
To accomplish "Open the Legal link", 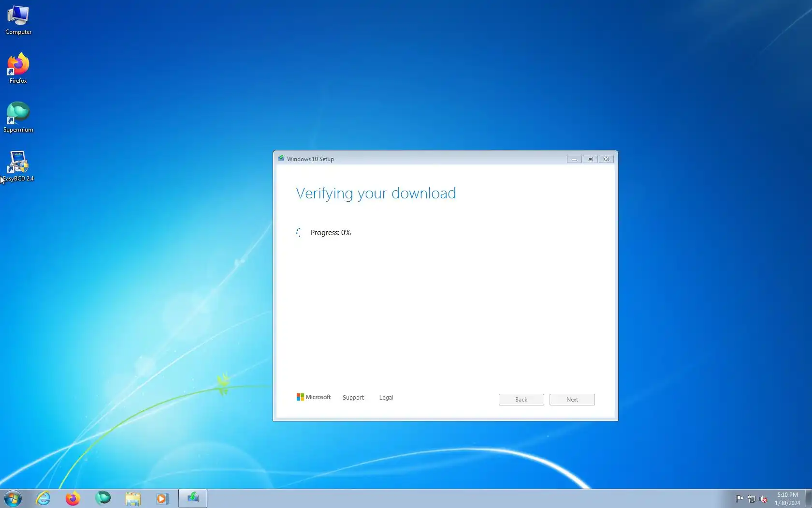I will pyautogui.click(x=386, y=398).
